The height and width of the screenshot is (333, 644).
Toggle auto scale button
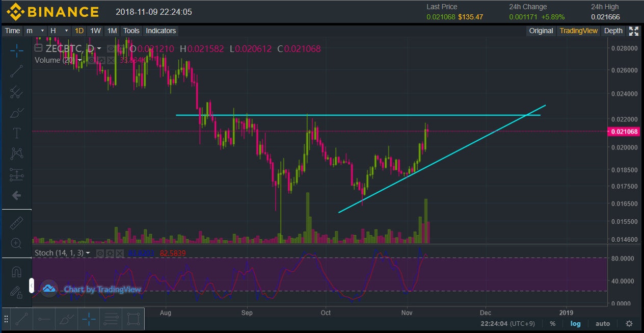pos(603,323)
